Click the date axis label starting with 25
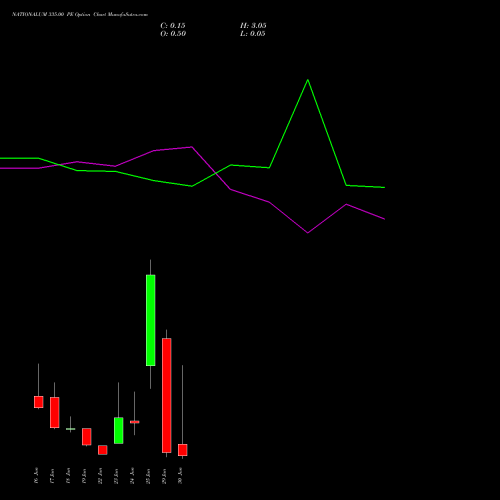The image size is (500, 500). coord(148,476)
